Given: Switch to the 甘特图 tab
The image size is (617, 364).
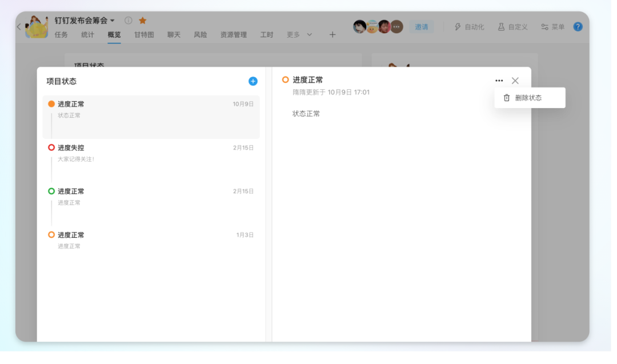Looking at the screenshot, I should coord(144,35).
